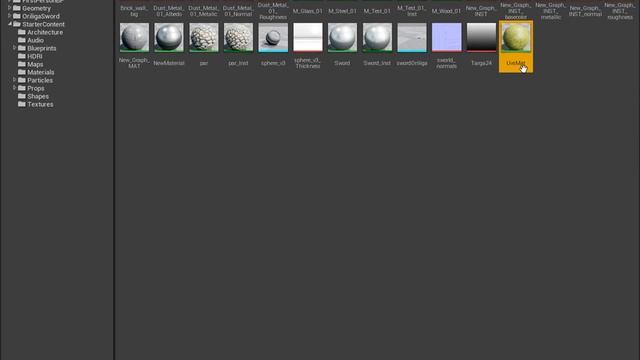Screen dimensions: 640x360
Task: Select the New_Graph_MAT material thumbnail
Action: coord(134,38)
